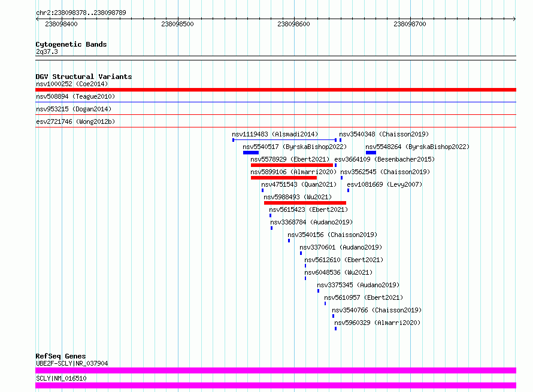Open nsv3562545 (Chaisson2019) label

[x=385, y=172]
